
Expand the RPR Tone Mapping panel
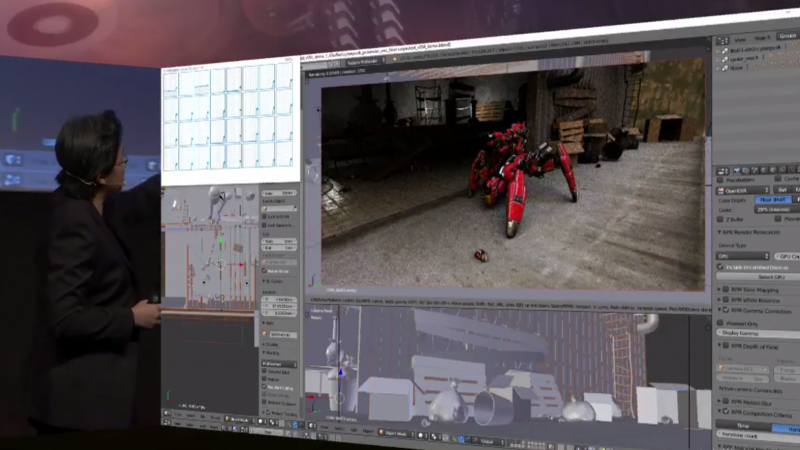click(x=757, y=289)
